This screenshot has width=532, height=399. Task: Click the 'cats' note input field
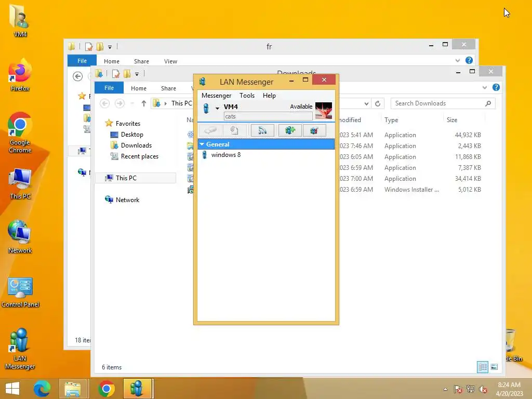(x=268, y=116)
